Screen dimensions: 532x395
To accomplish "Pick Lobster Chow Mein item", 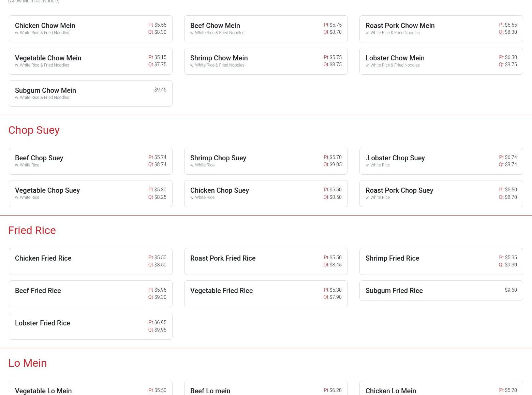I will click(441, 61).
